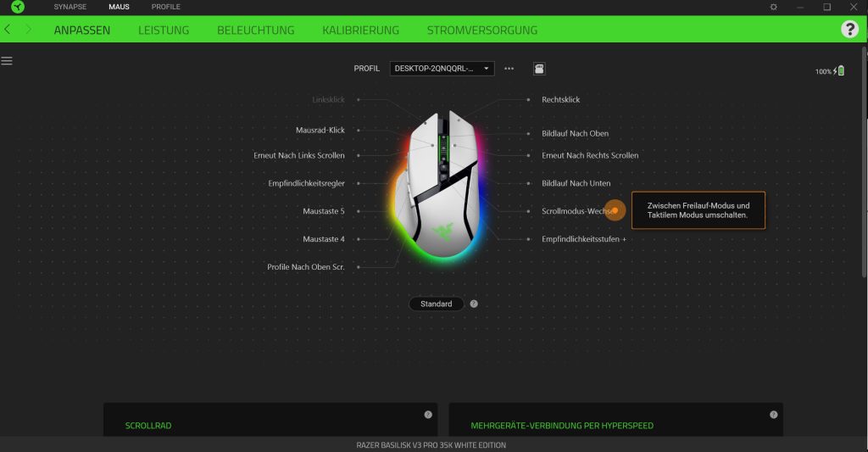Open the settings gear icon
Screen dimensions: 868x452
tap(773, 7)
